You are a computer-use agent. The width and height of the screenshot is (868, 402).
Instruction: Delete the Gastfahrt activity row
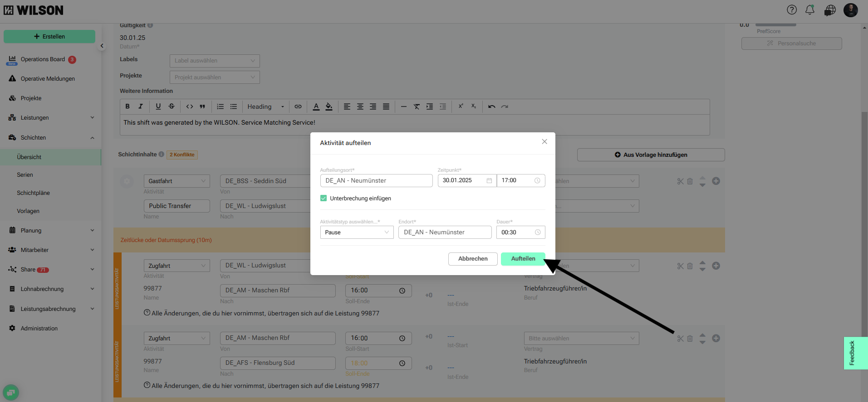coord(690,181)
